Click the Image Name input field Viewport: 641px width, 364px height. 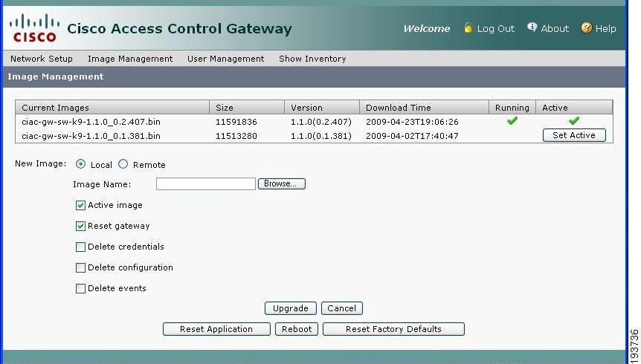[206, 183]
